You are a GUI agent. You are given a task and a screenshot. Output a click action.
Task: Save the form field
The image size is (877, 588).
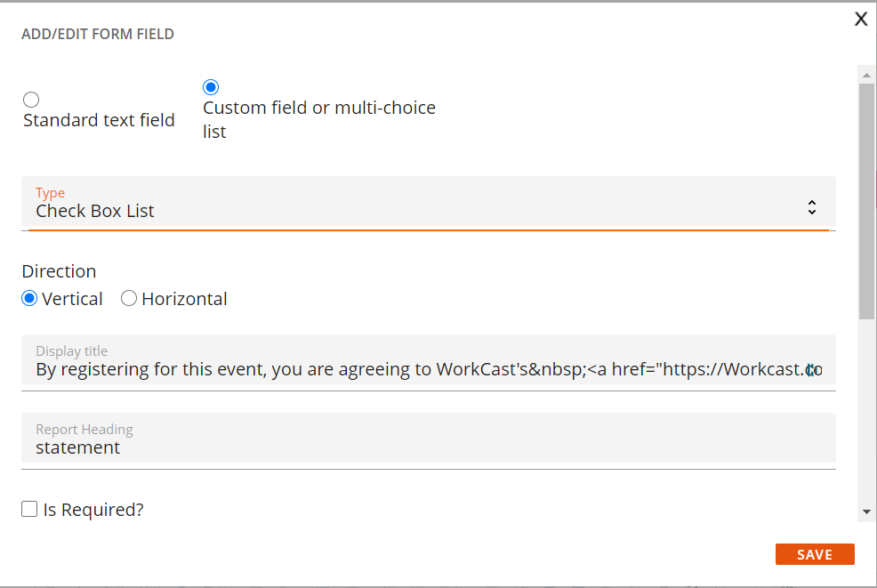(815, 554)
